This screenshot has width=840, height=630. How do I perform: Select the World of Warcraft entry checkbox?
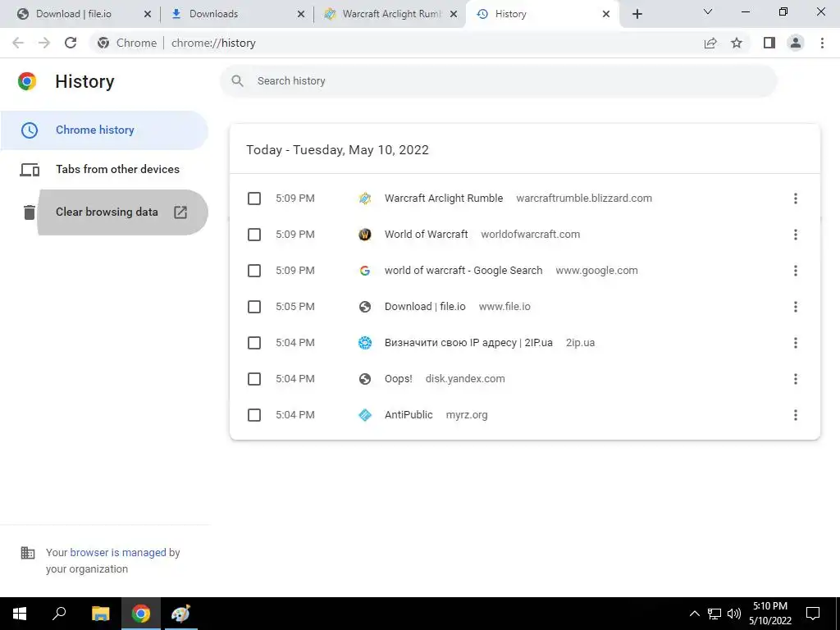(x=254, y=235)
